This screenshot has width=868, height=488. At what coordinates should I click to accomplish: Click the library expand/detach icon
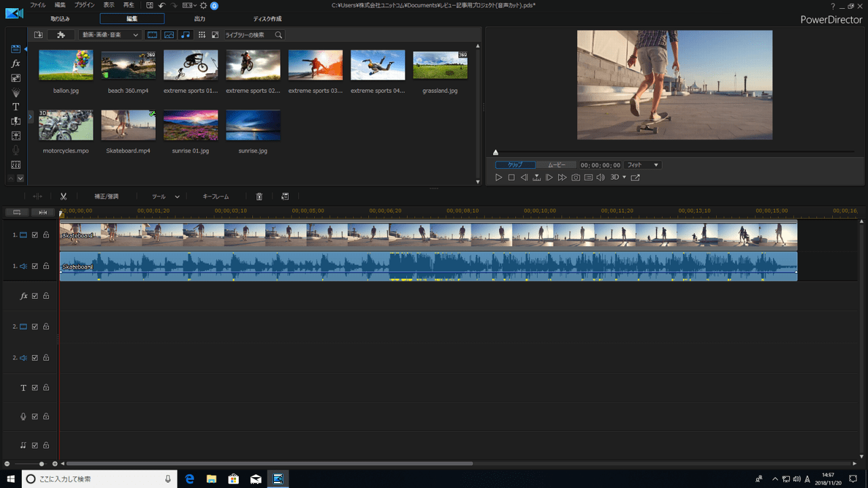(215, 35)
